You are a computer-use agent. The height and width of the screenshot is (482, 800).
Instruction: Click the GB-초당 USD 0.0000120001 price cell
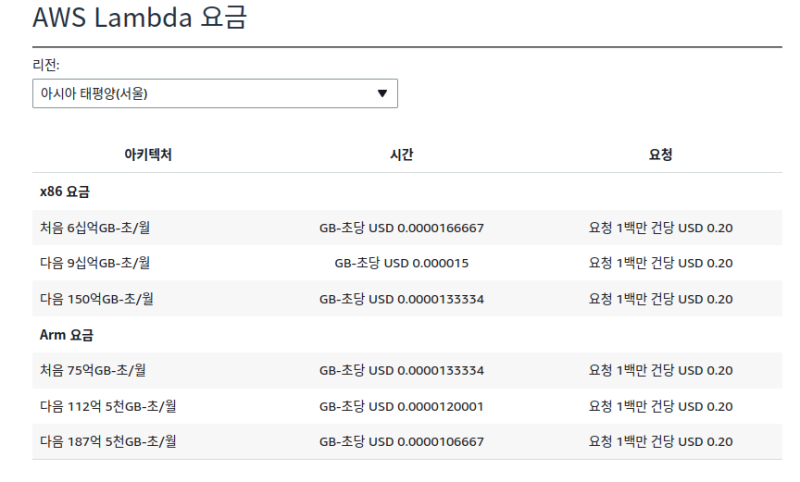pyautogui.click(x=401, y=406)
